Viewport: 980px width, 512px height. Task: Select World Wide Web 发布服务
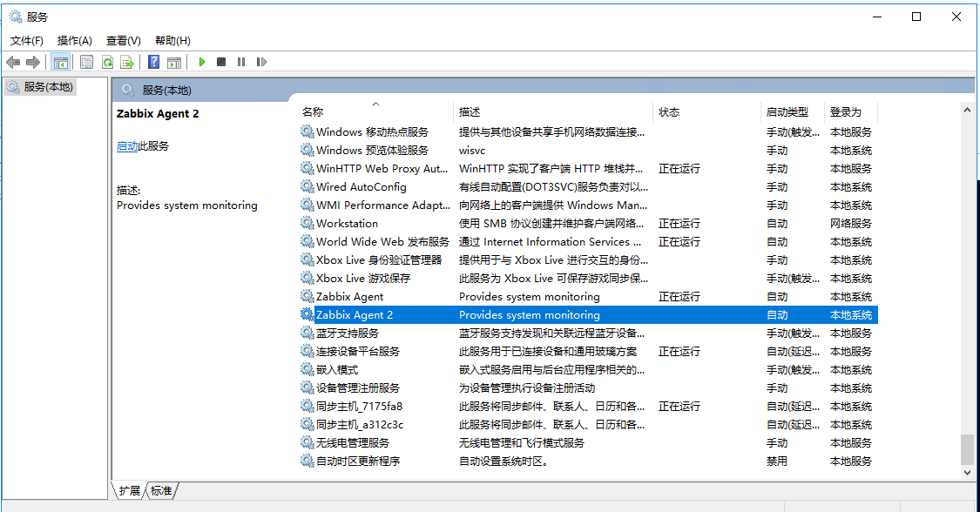[588, 241]
